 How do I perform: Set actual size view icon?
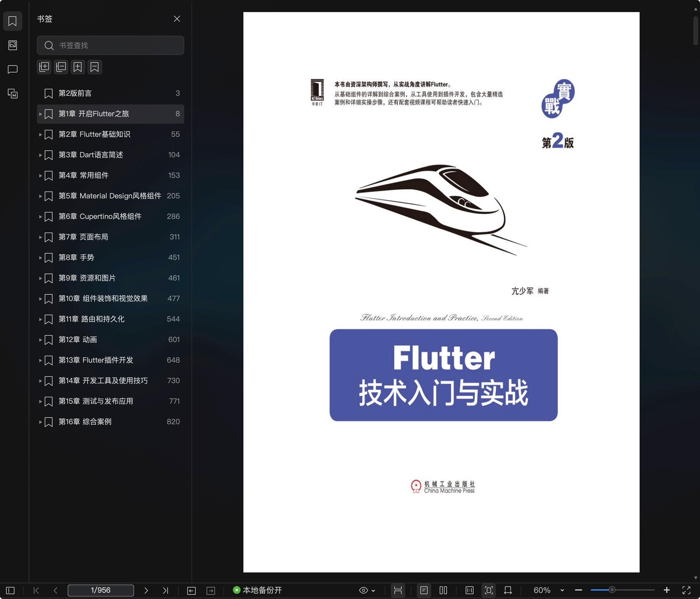(x=469, y=590)
